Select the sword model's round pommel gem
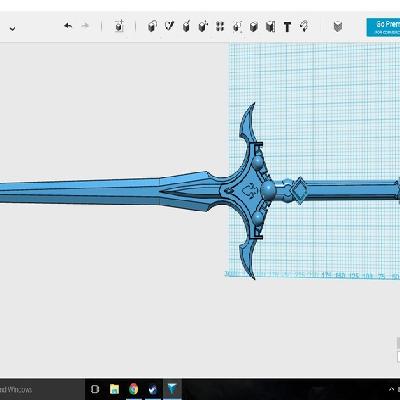Screen dimensions: 400x400 click(x=268, y=190)
